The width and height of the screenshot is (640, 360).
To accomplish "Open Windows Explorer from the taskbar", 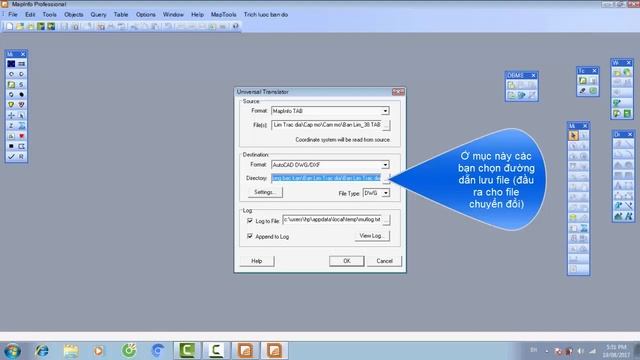I will coord(71,351).
